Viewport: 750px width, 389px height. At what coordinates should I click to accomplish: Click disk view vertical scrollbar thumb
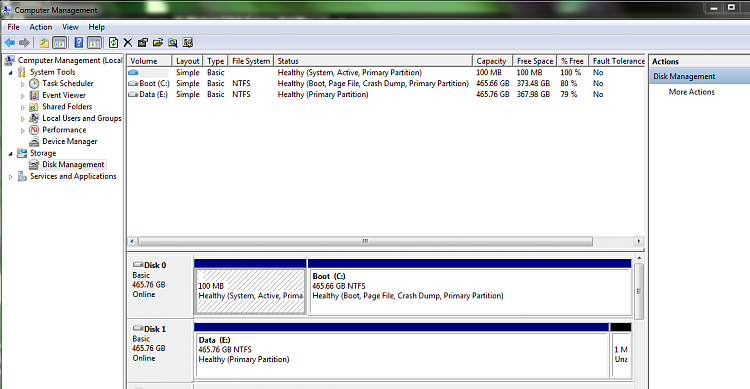pos(639,291)
